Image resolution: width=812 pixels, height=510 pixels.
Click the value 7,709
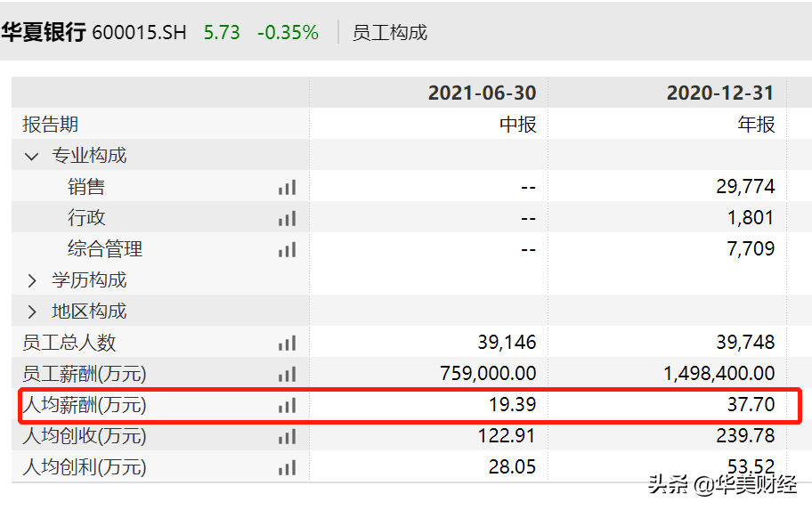click(x=751, y=249)
